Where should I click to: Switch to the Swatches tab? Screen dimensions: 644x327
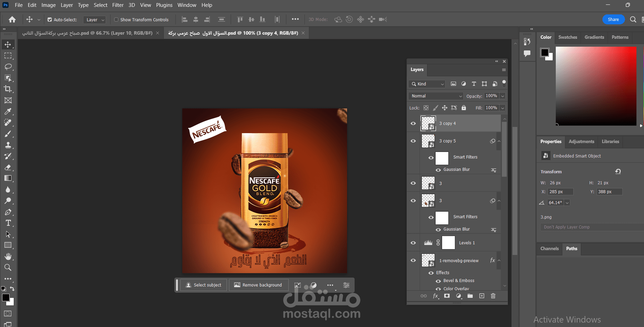pos(567,37)
